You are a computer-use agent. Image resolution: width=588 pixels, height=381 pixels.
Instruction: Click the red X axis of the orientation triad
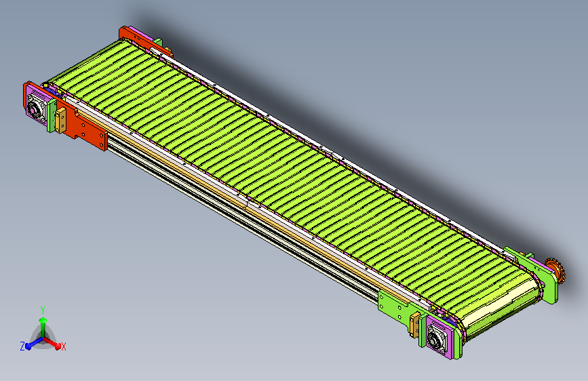click(52, 342)
